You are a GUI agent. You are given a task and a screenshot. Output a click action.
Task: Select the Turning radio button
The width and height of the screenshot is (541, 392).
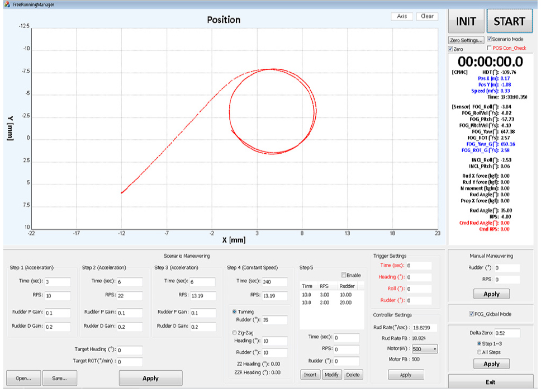(234, 311)
